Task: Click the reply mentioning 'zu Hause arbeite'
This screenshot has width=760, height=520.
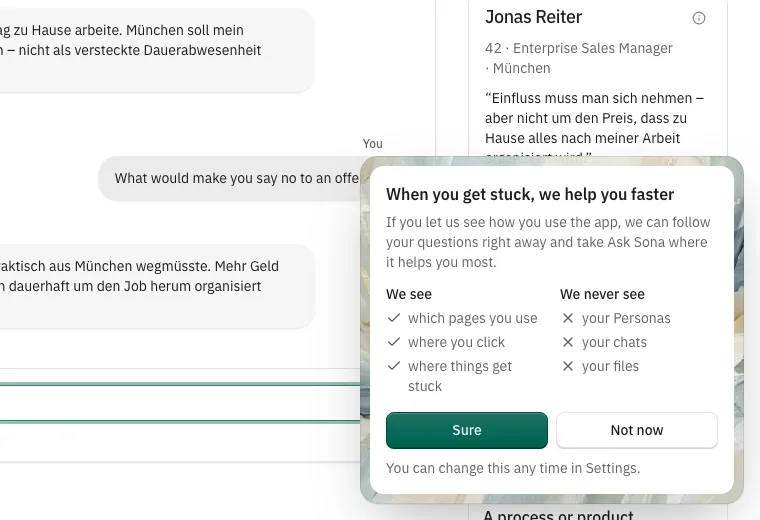Action: tap(158, 50)
